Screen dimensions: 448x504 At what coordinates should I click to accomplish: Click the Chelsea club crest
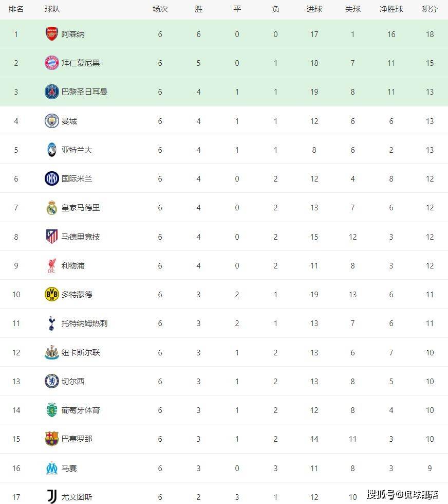[x=52, y=382]
